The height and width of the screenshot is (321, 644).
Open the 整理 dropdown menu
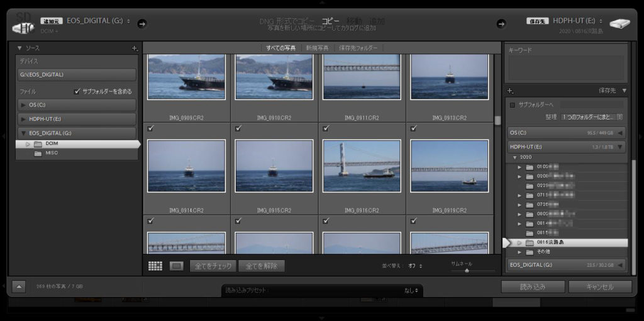pos(592,117)
